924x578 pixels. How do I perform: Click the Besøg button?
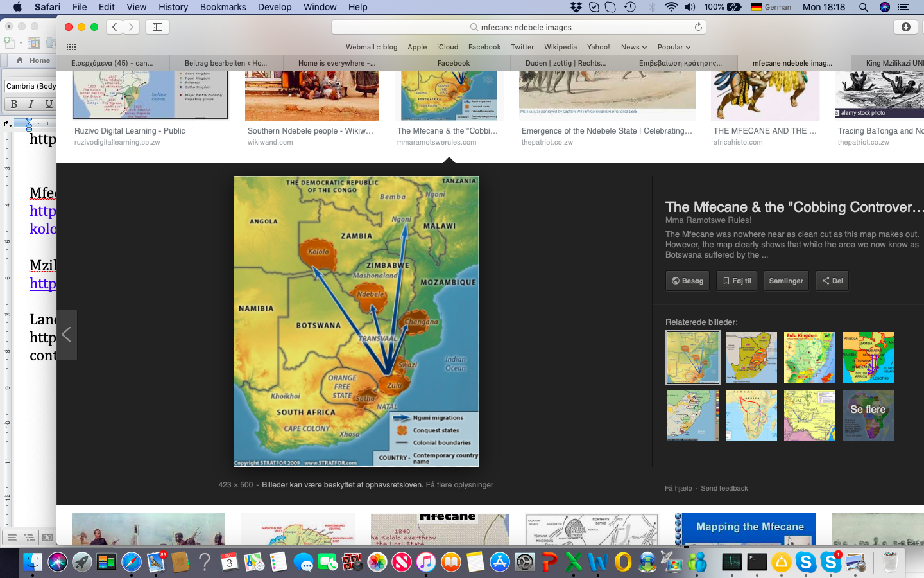click(x=687, y=281)
